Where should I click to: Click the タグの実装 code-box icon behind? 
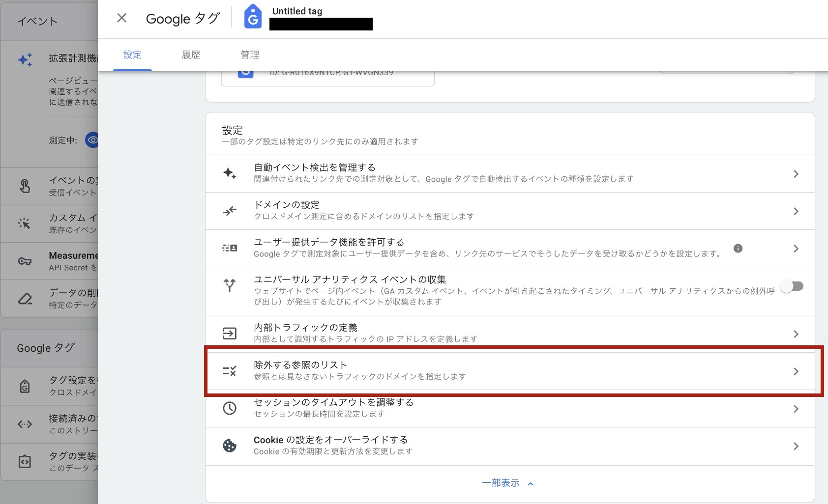click(x=25, y=461)
